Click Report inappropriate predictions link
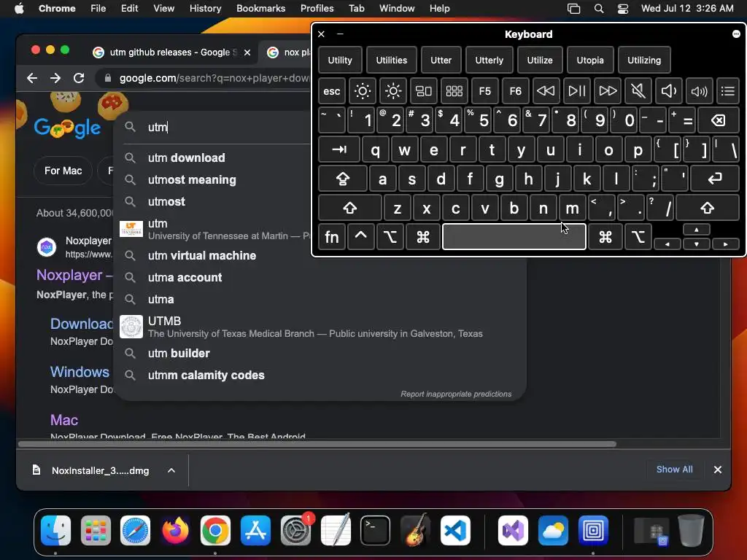Image resolution: width=747 pixels, height=560 pixels. point(456,394)
